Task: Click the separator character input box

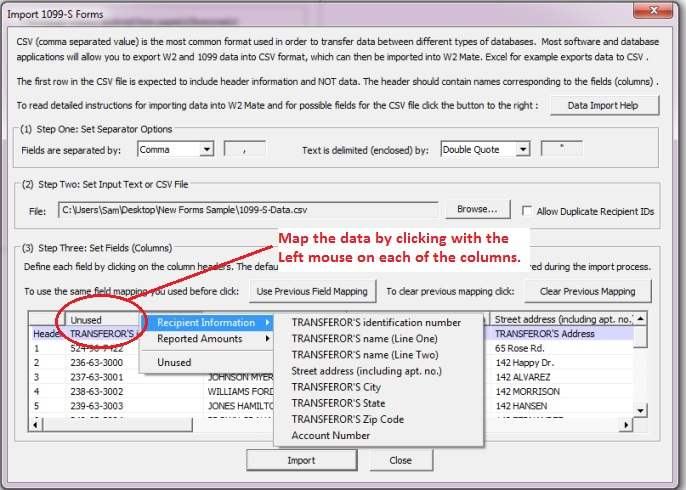Action: coord(245,149)
